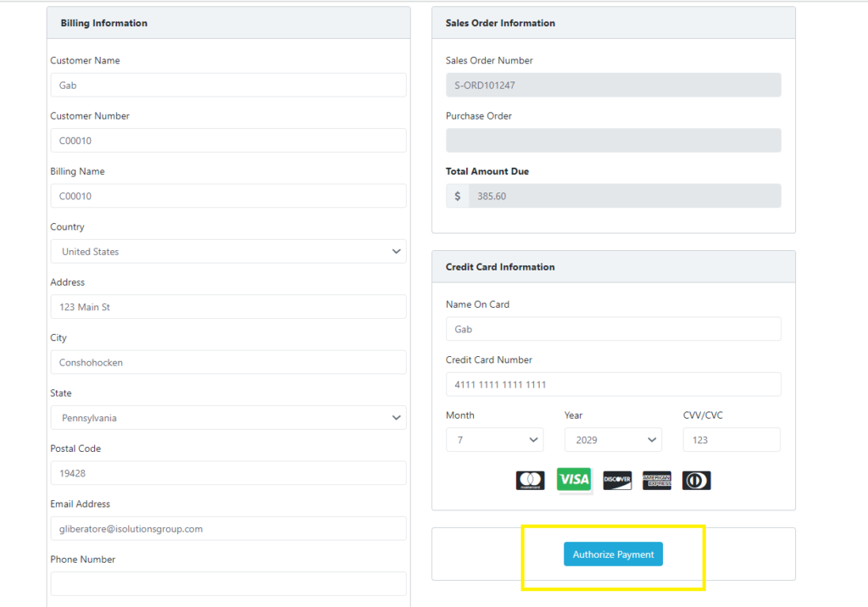Expand the State dropdown showing Pennsylvania

point(227,418)
